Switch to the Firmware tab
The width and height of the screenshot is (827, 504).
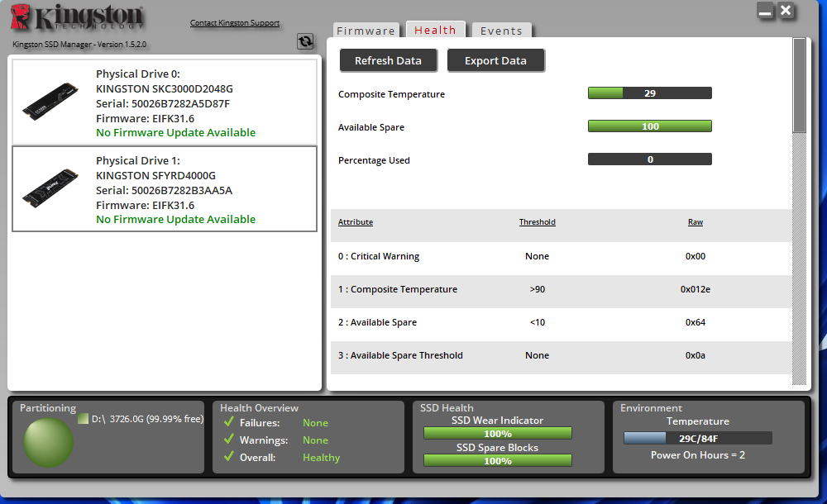point(366,31)
